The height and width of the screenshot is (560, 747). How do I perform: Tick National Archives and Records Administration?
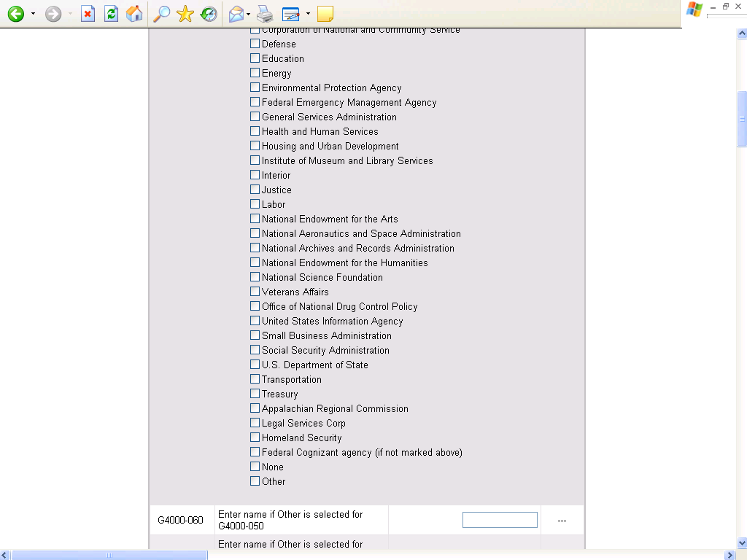coord(255,248)
